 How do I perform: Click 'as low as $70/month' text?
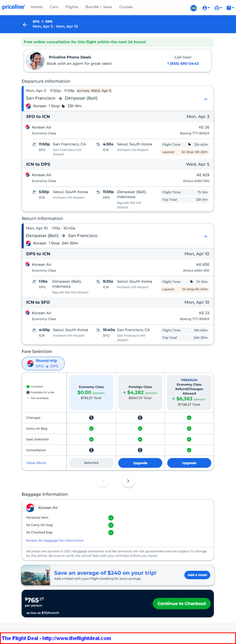(x=43, y=613)
